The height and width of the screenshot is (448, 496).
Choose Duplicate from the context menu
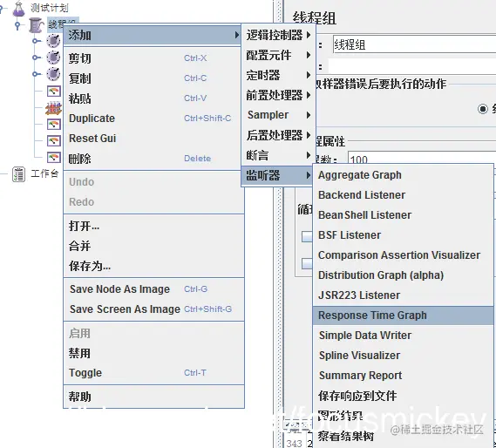pos(153,119)
